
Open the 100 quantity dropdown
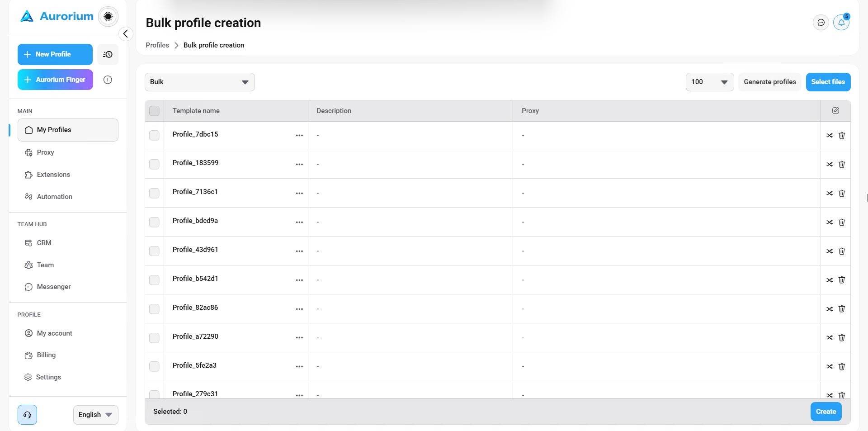(710, 82)
